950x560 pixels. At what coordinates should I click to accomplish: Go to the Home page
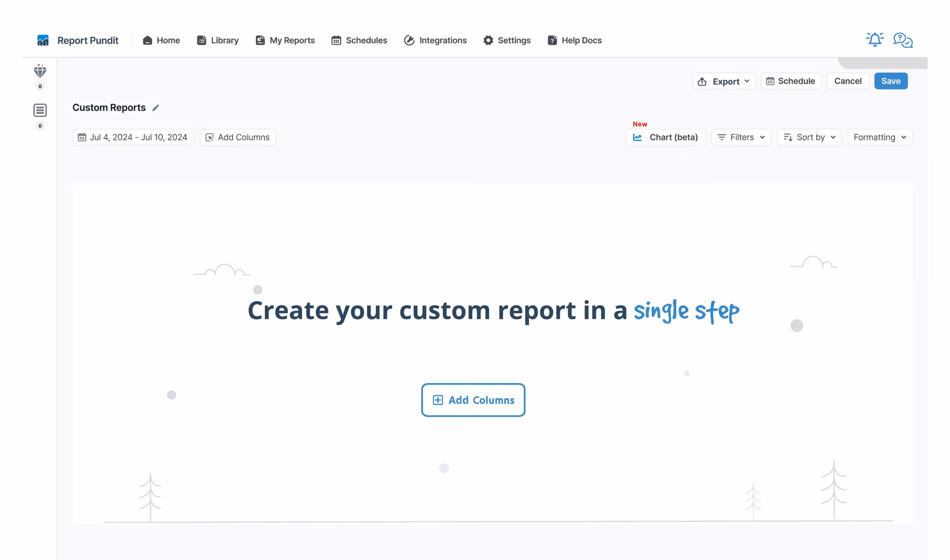point(161,40)
